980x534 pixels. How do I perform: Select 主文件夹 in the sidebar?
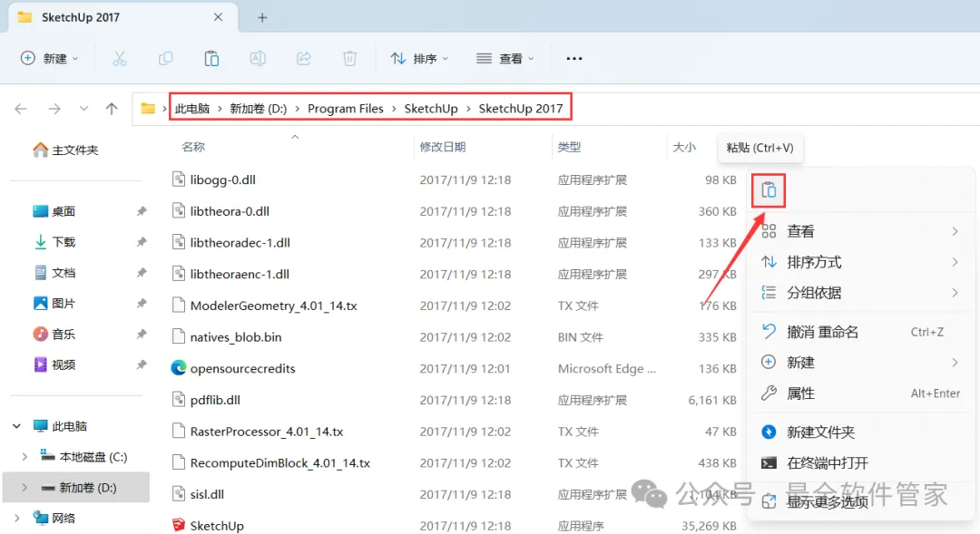click(x=65, y=150)
